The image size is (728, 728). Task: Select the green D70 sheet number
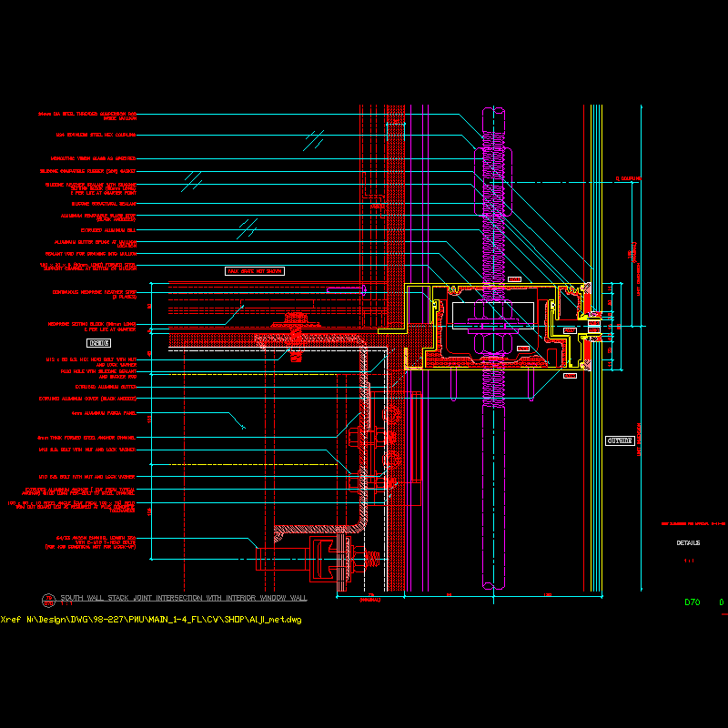point(692,602)
